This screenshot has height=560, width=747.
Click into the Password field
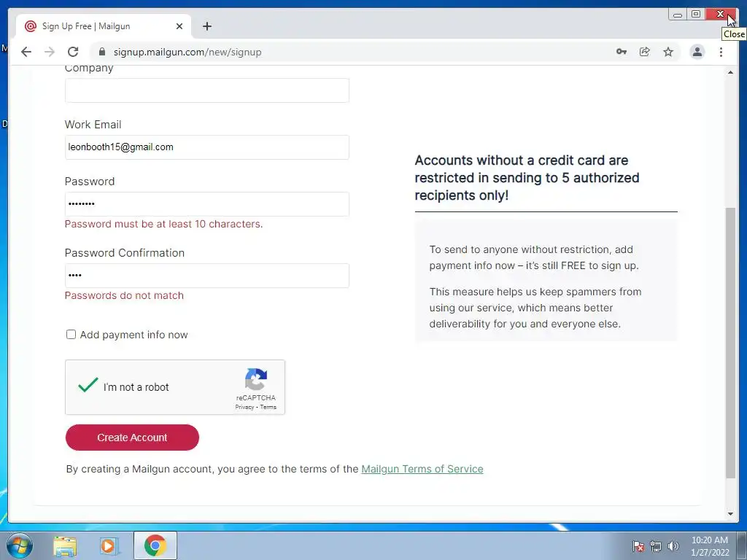(206, 204)
